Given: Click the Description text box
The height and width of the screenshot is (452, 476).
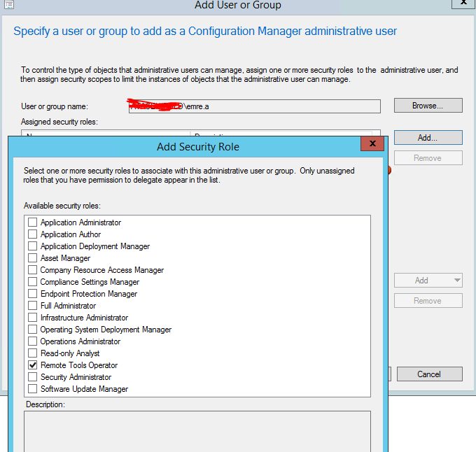Looking at the screenshot, I should coord(197,432).
